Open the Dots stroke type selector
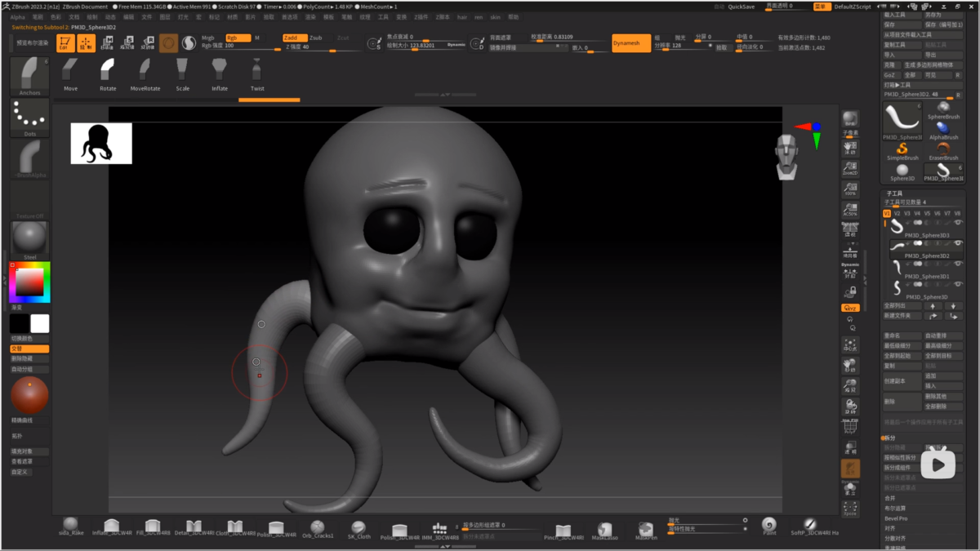The height and width of the screenshot is (551, 980). pos(30,117)
